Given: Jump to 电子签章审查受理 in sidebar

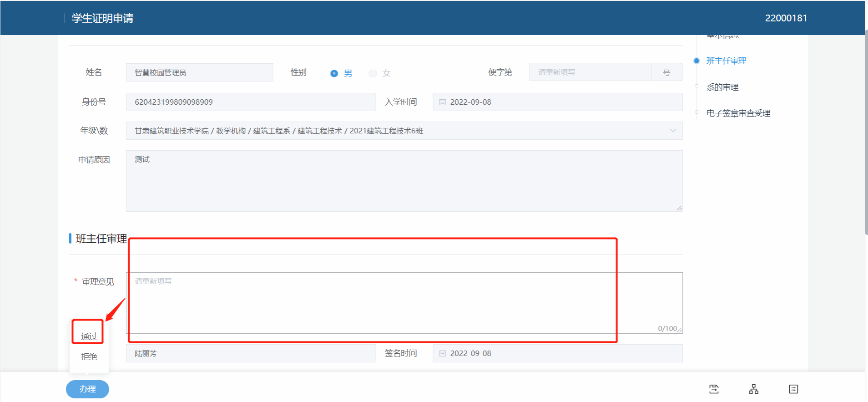Looking at the screenshot, I should coord(738,113).
